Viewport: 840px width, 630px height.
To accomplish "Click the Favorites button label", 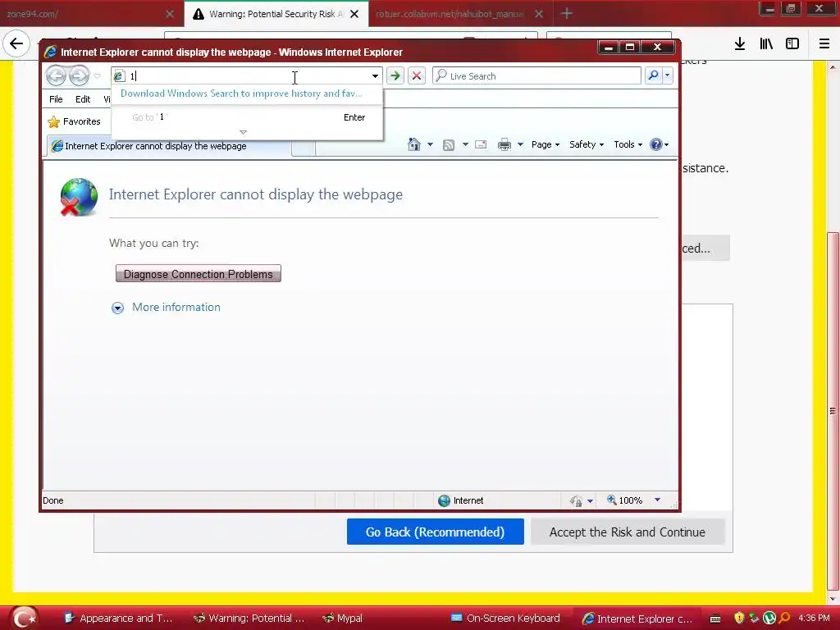I will pos(81,121).
